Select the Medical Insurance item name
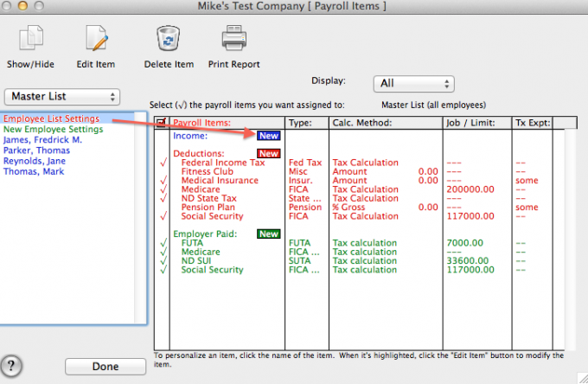Viewport: 588px width, 384px height. (220, 181)
